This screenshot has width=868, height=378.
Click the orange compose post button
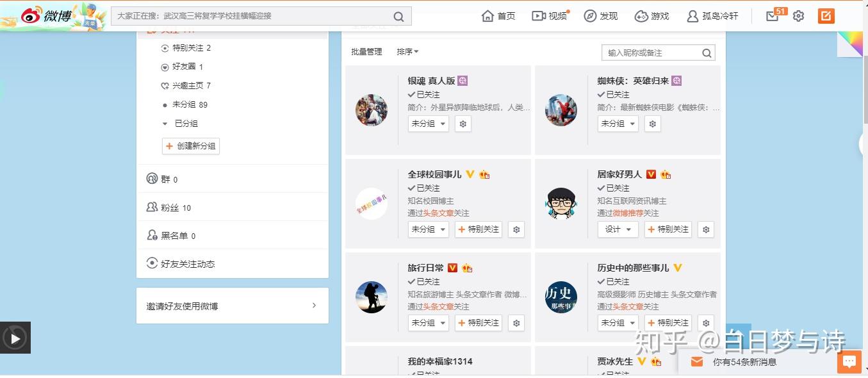[826, 16]
